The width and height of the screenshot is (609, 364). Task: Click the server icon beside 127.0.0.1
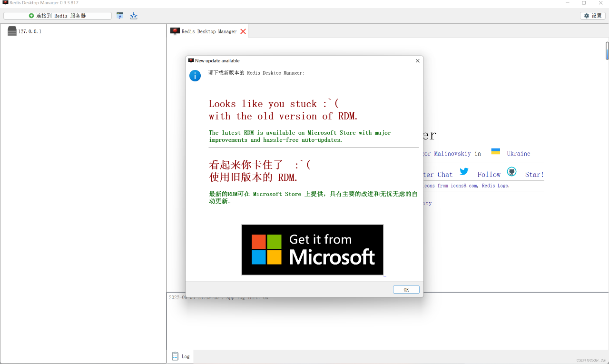point(12,31)
